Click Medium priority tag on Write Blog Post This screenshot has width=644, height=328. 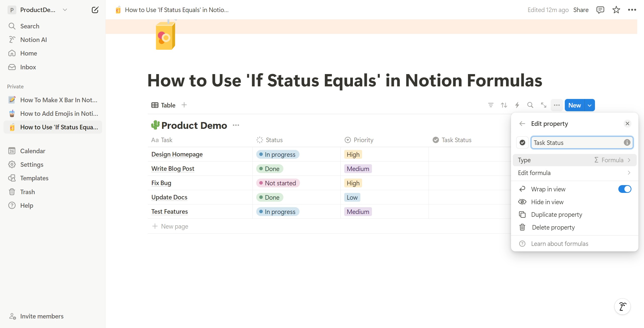[358, 169]
